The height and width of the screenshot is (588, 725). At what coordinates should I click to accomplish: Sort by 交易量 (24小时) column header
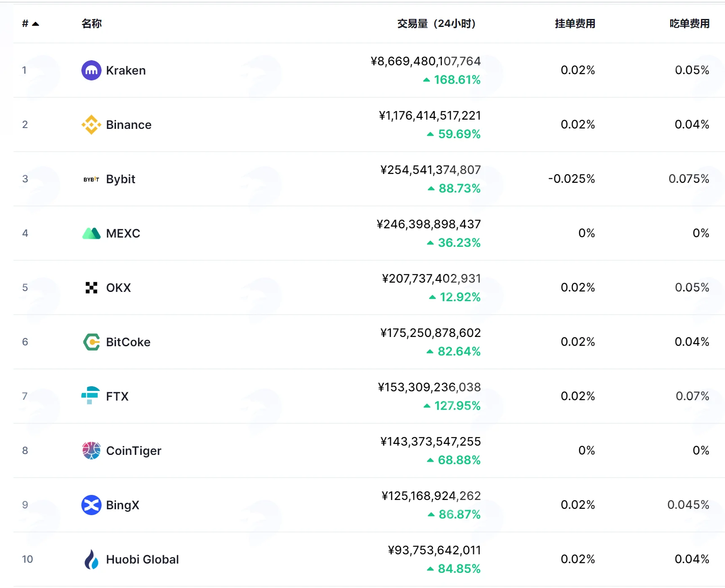[437, 24]
